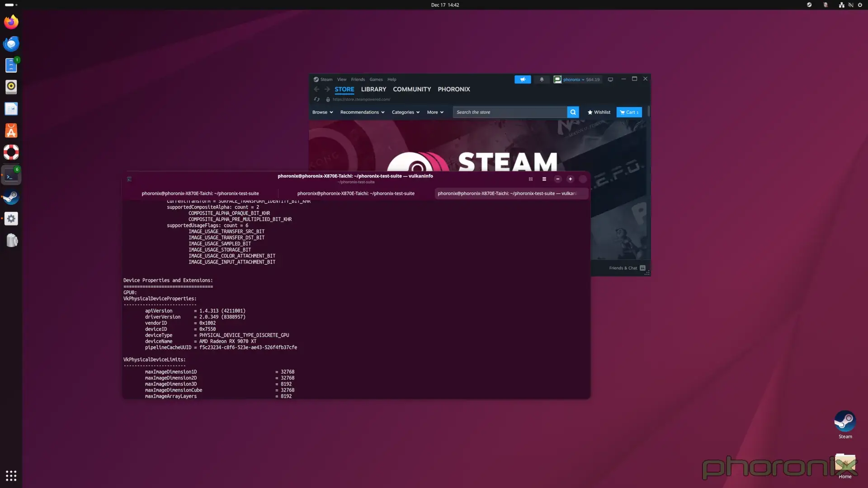Switch to the COMMUNITY tab in Steam
Viewport: 868px width, 488px height.
coord(412,89)
